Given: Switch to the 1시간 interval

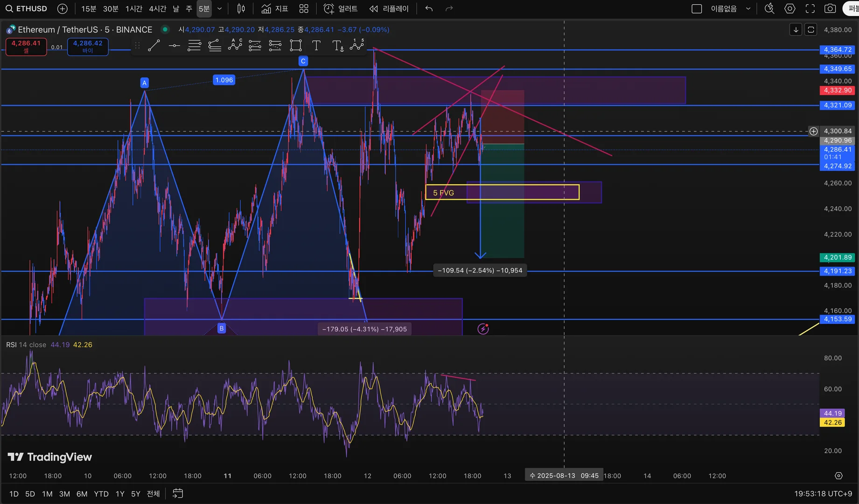Looking at the screenshot, I should 133,8.
